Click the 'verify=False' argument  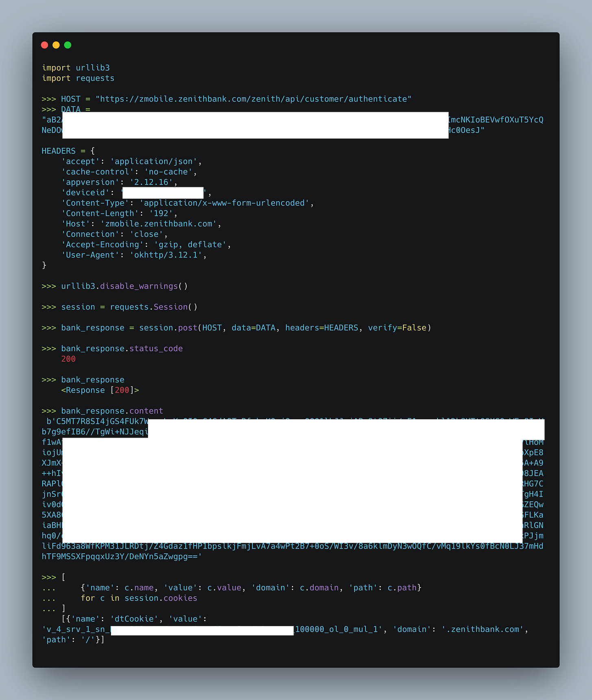pos(397,328)
